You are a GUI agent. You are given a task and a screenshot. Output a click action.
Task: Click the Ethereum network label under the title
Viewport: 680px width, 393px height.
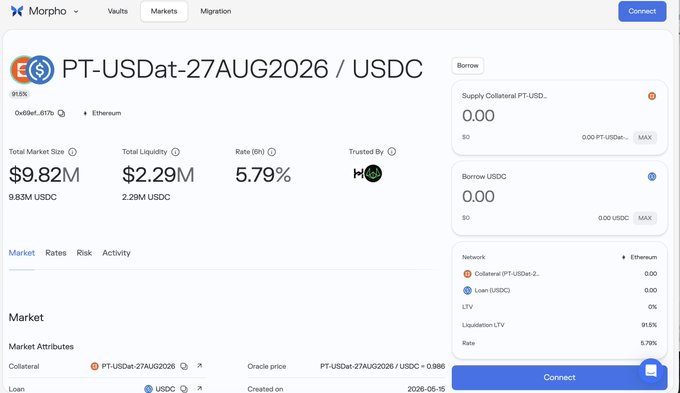click(102, 113)
